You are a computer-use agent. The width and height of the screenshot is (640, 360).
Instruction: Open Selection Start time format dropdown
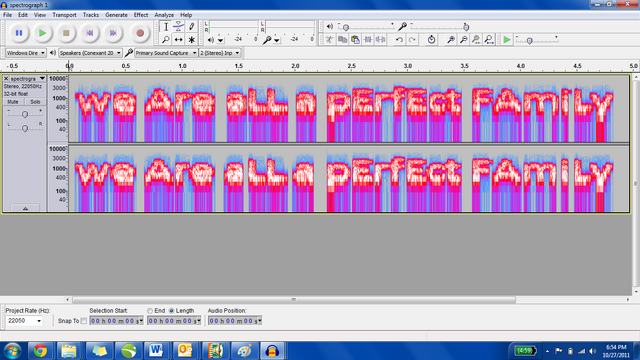point(140,321)
